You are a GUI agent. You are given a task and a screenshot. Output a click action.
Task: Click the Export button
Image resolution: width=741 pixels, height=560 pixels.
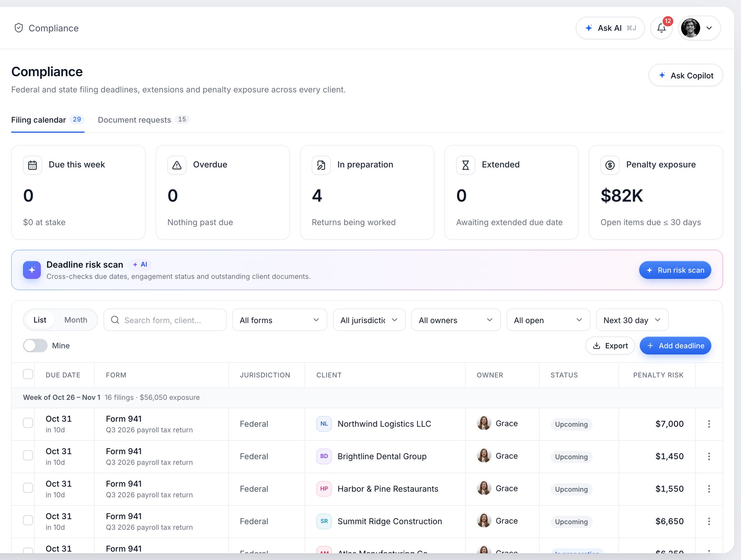610,345
